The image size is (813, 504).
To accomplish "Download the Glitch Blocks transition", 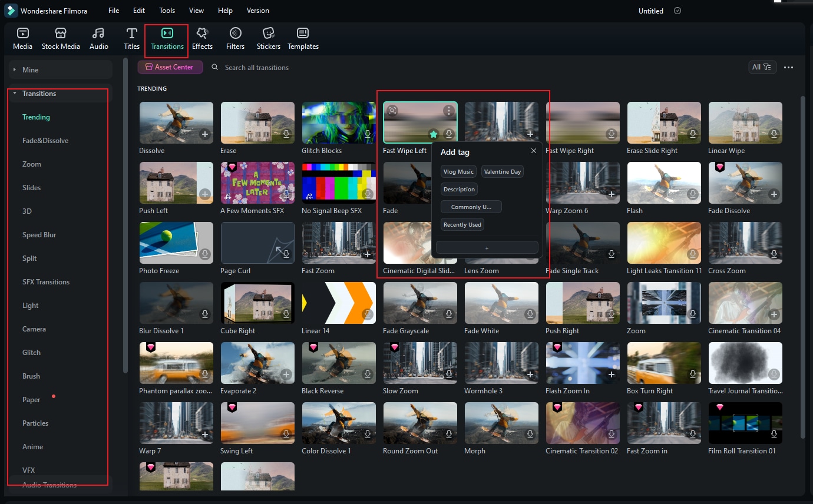I will (368, 134).
